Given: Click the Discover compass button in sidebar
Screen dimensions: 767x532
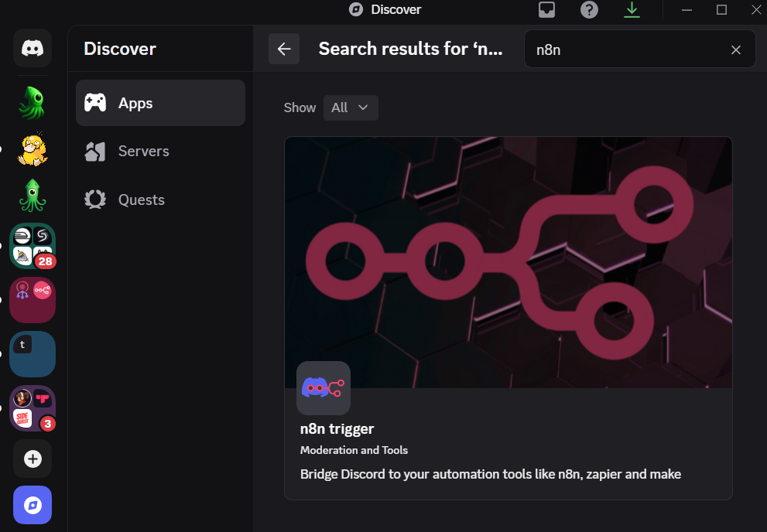Looking at the screenshot, I should point(33,505).
